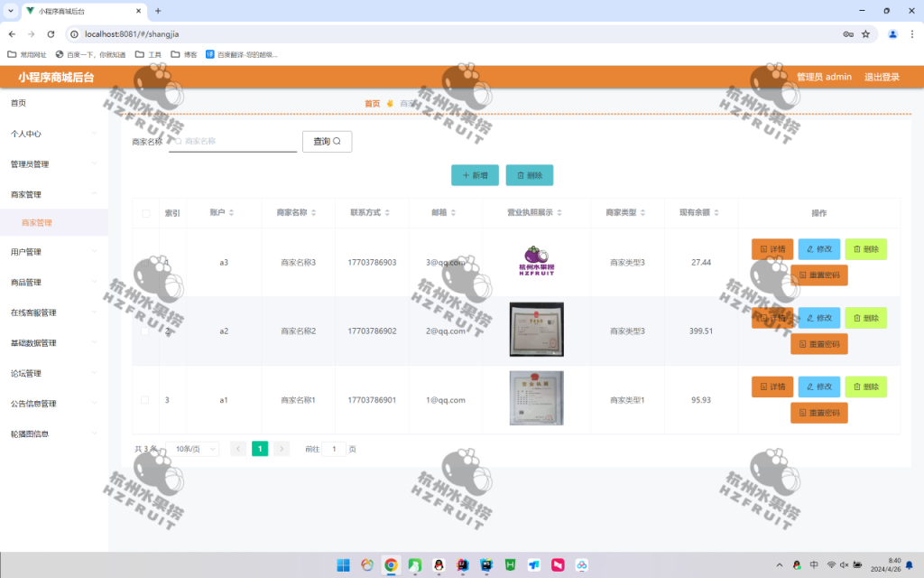Check the checkbox beside merchant a2
This screenshot has width=924, height=578.
(x=145, y=331)
